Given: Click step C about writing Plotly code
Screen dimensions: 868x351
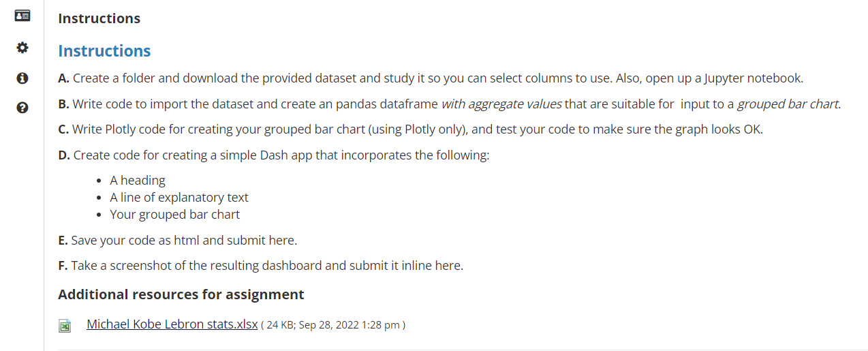Looking at the screenshot, I should coord(410,129).
